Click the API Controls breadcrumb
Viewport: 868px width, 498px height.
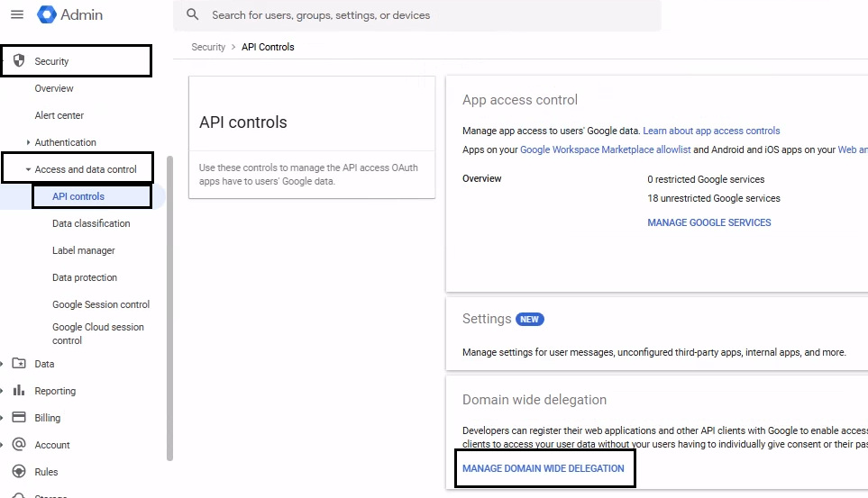pos(268,47)
